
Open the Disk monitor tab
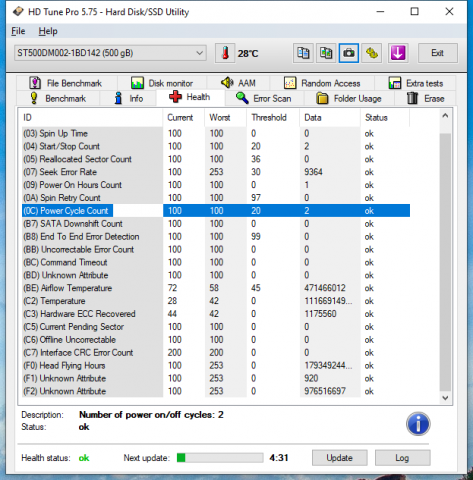[162, 83]
